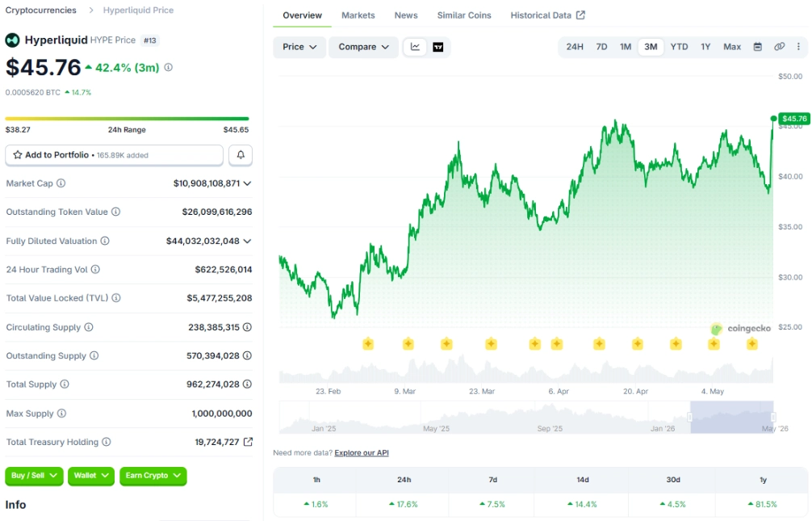
Task: Open info icon beside Circulating Supply label
Action: point(89,327)
